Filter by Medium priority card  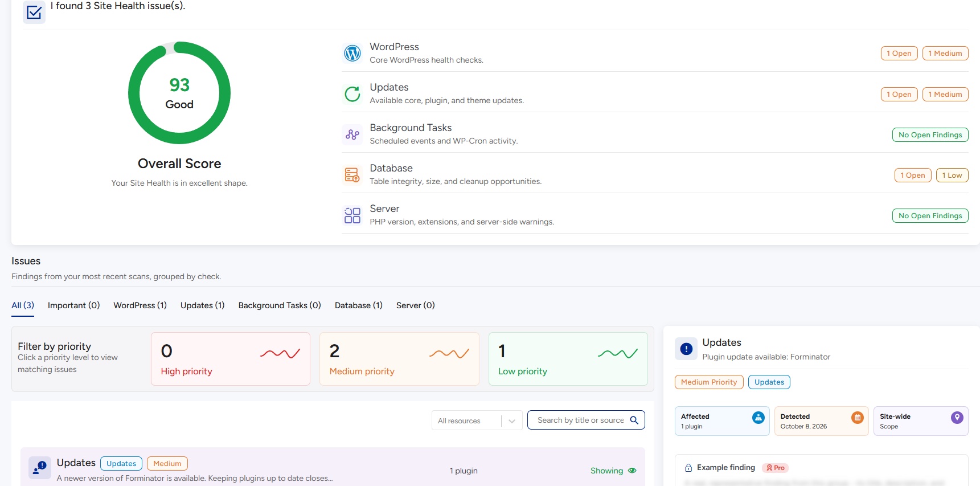[x=399, y=359]
